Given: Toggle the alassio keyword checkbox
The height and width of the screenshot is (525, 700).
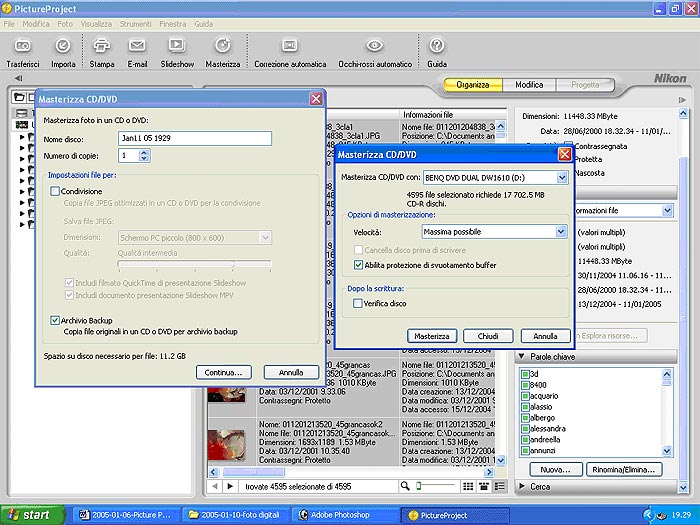Looking at the screenshot, I should tap(525, 407).
